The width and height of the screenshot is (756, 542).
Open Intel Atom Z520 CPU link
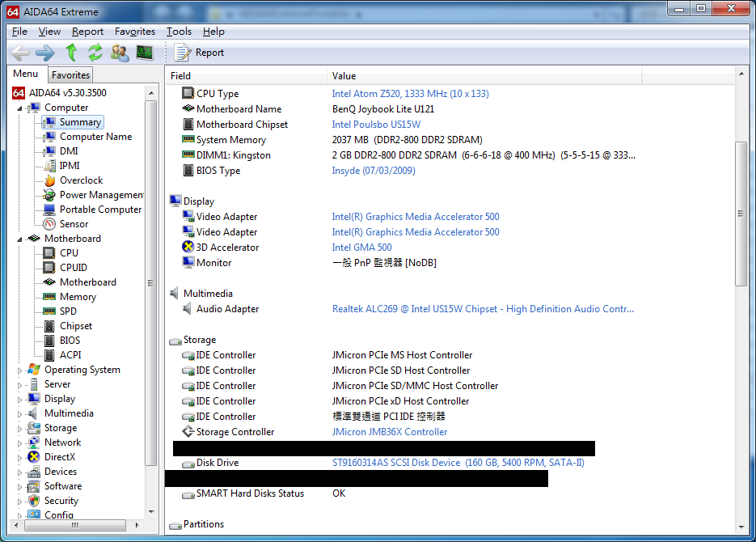point(410,94)
